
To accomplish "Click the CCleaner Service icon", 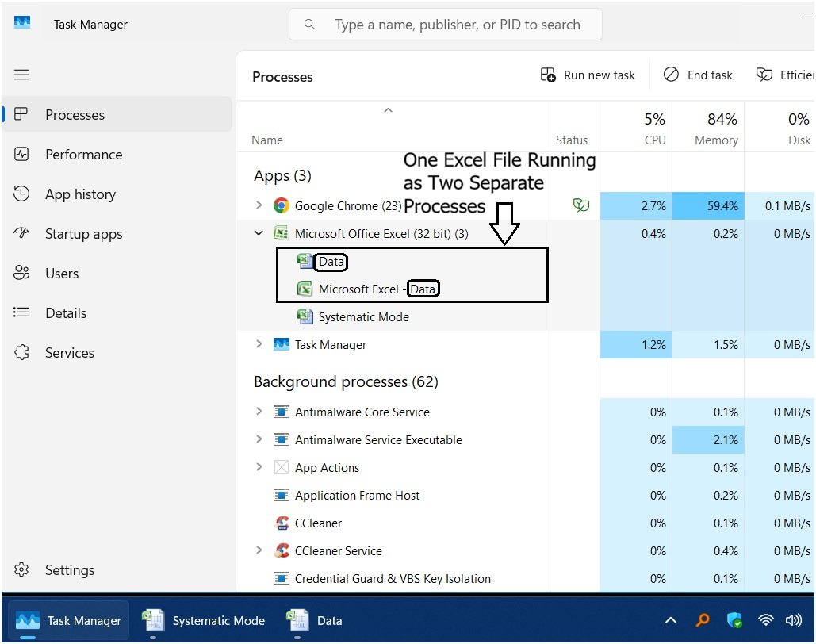I will 282,550.
